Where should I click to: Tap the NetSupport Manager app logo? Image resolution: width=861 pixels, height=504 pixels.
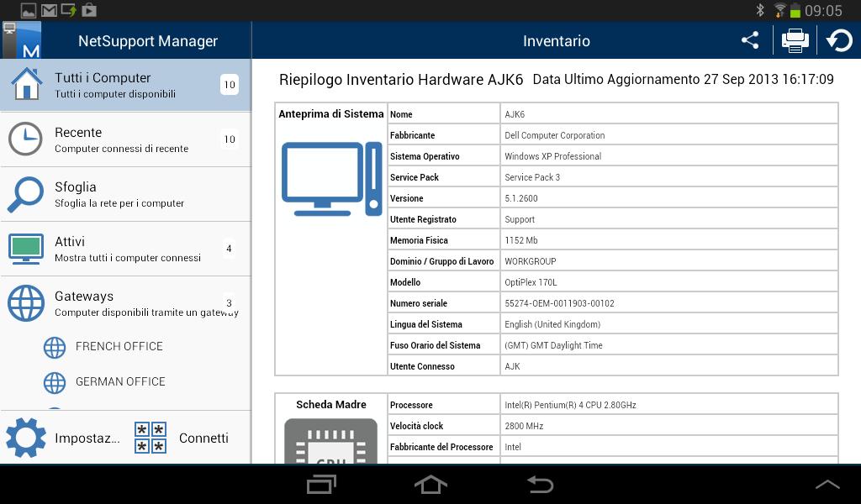tap(21, 40)
